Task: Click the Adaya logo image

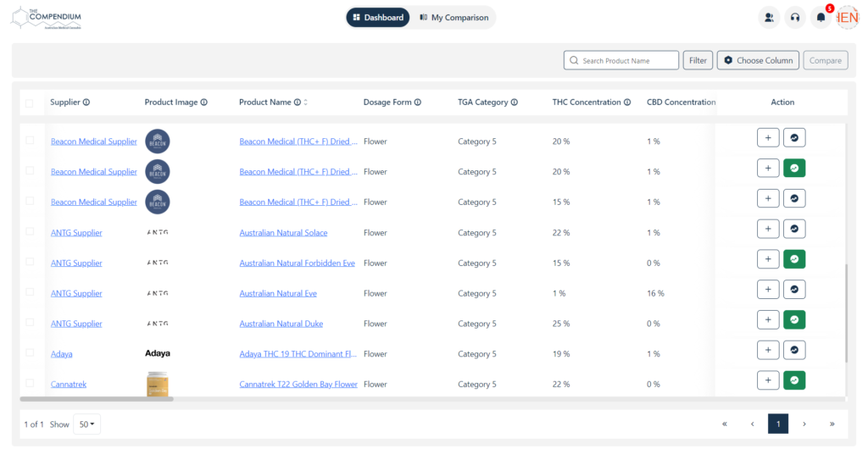Action: coord(157,353)
